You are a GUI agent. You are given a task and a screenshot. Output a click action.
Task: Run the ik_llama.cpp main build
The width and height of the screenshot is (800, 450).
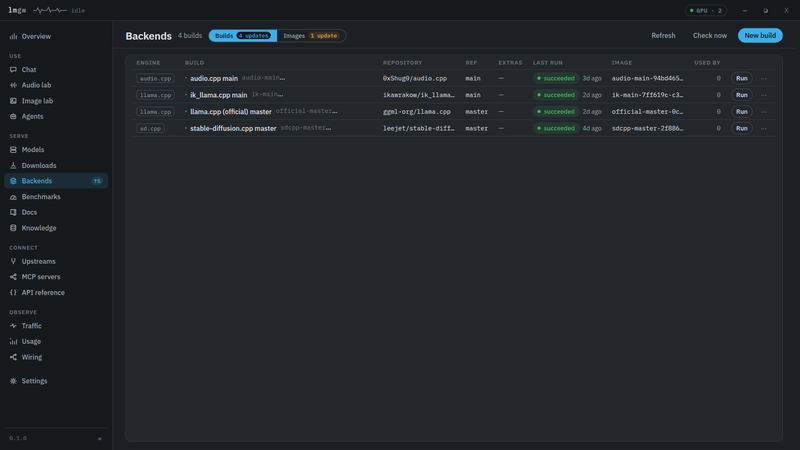click(741, 95)
